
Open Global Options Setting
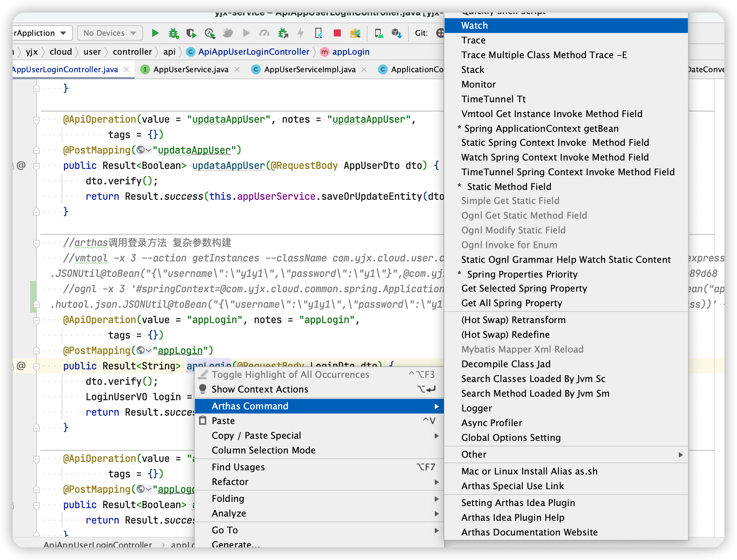click(x=566, y=438)
